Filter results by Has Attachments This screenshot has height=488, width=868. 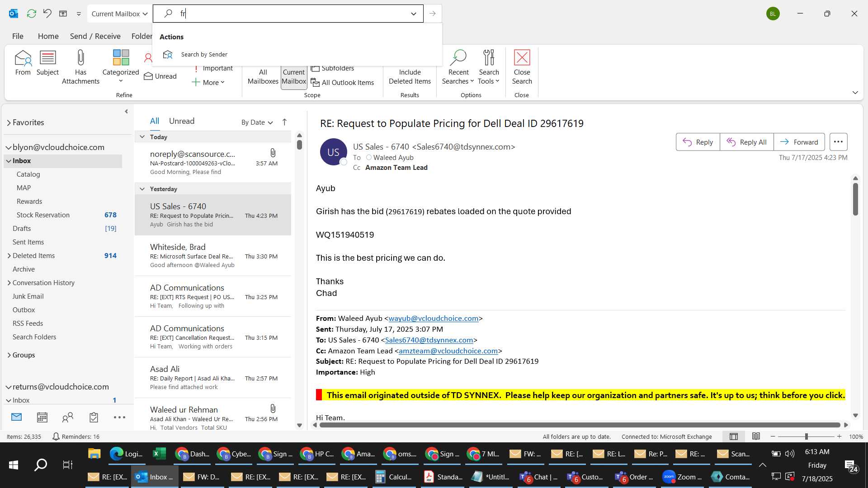pyautogui.click(x=80, y=67)
